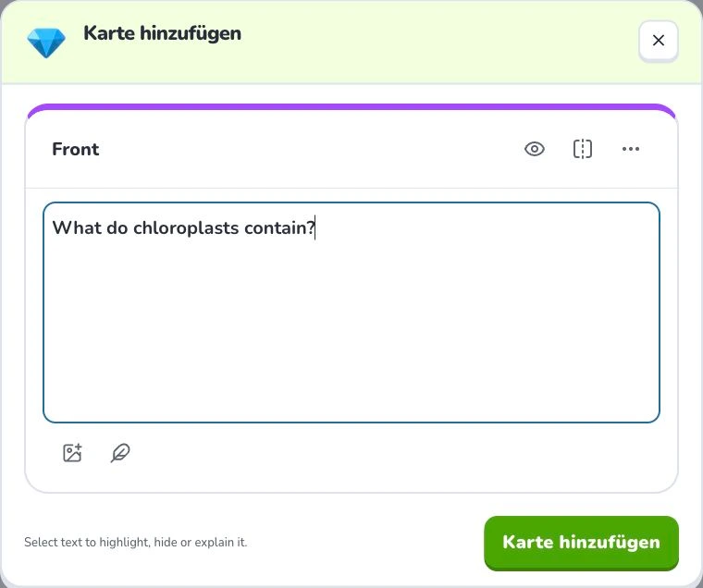The width and height of the screenshot is (703, 588).
Task: Click the 'Select text to highlight' hint
Action: pyautogui.click(x=135, y=543)
